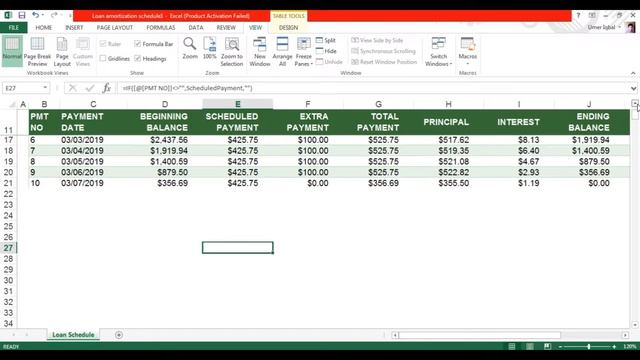640x360 pixels.
Task: Switch to the FORMULAS tab
Action: [x=161, y=27]
